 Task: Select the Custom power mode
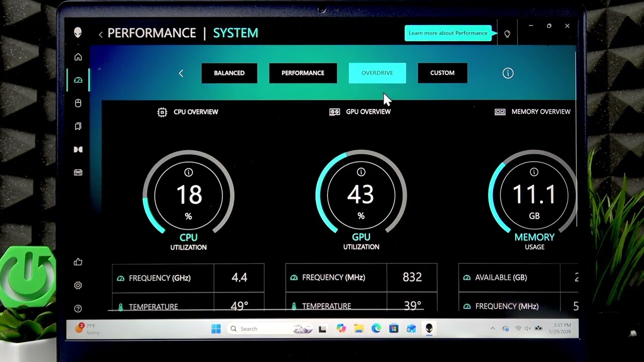click(443, 73)
